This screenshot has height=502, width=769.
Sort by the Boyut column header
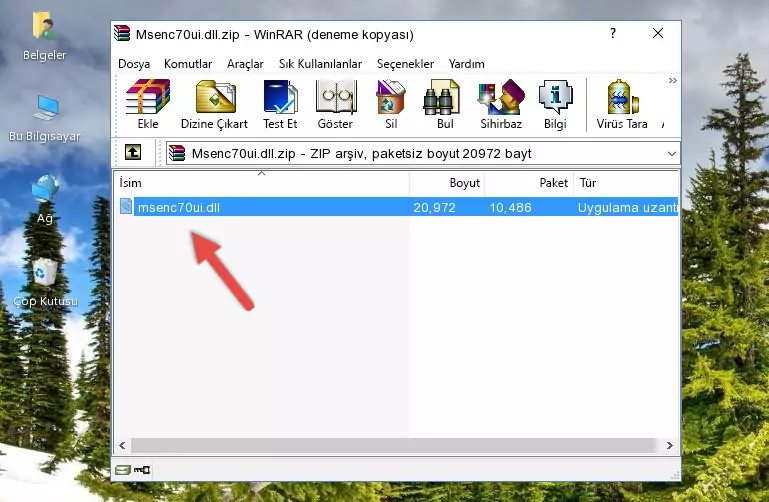[447, 183]
